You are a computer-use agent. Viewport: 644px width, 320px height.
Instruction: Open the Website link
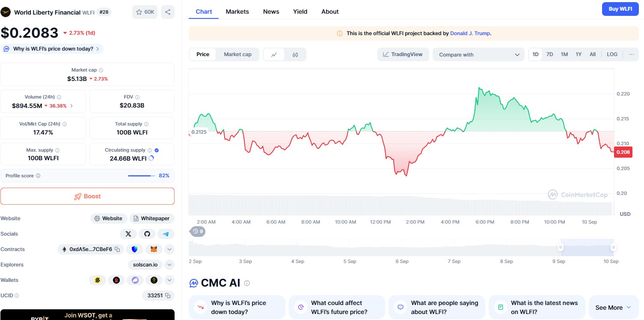[109, 218]
